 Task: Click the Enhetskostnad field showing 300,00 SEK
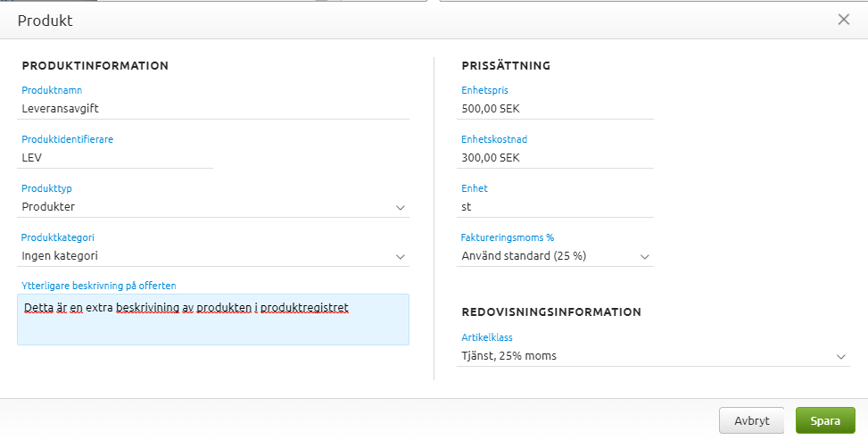[x=557, y=157]
